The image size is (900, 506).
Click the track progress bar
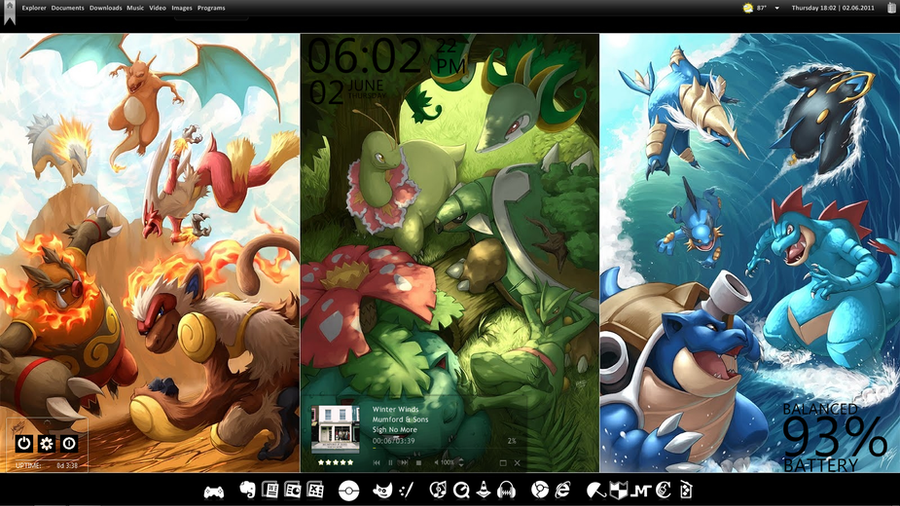[445, 448]
